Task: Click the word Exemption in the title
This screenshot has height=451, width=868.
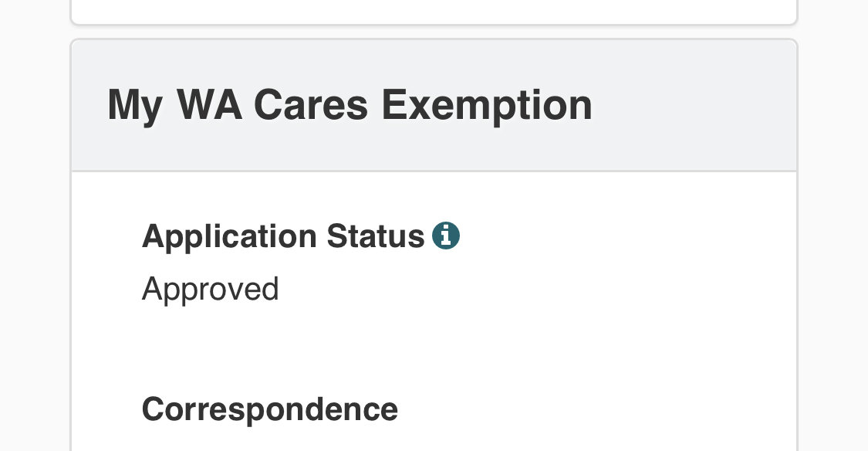Action: 487,105
